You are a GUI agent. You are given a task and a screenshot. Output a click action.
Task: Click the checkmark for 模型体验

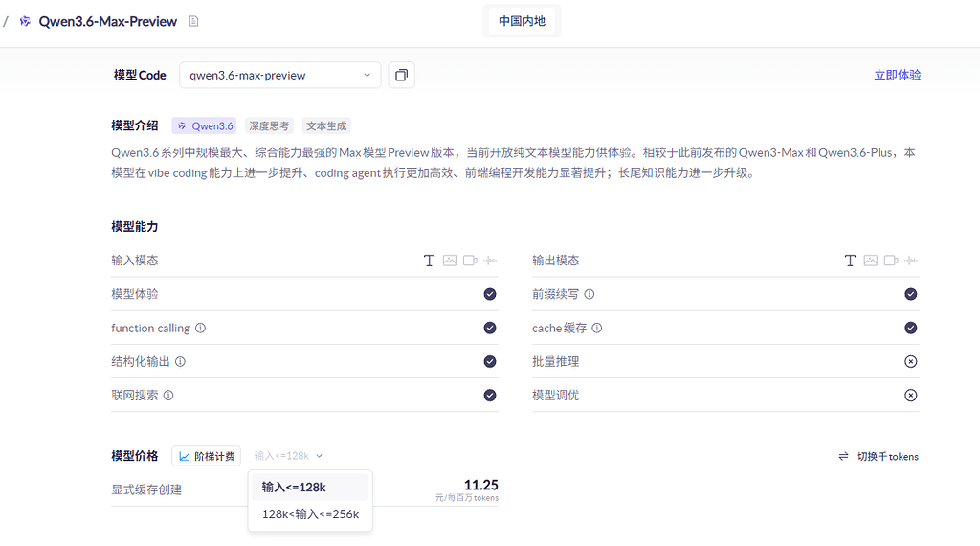(x=490, y=294)
